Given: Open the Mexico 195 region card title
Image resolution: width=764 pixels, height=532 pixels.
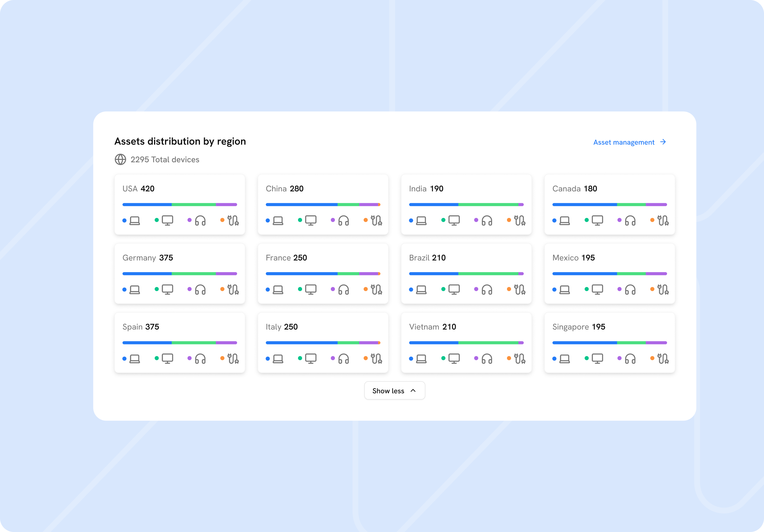Looking at the screenshot, I should pyautogui.click(x=573, y=258).
